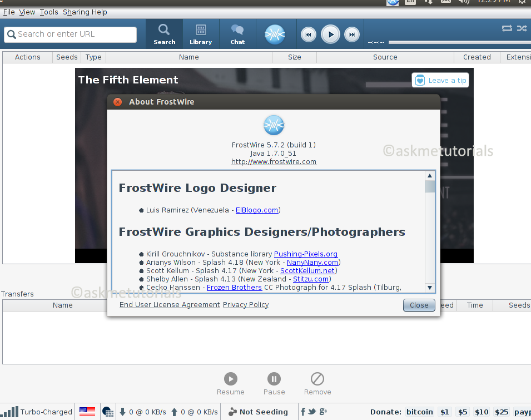Skip to previous track

[308, 34]
